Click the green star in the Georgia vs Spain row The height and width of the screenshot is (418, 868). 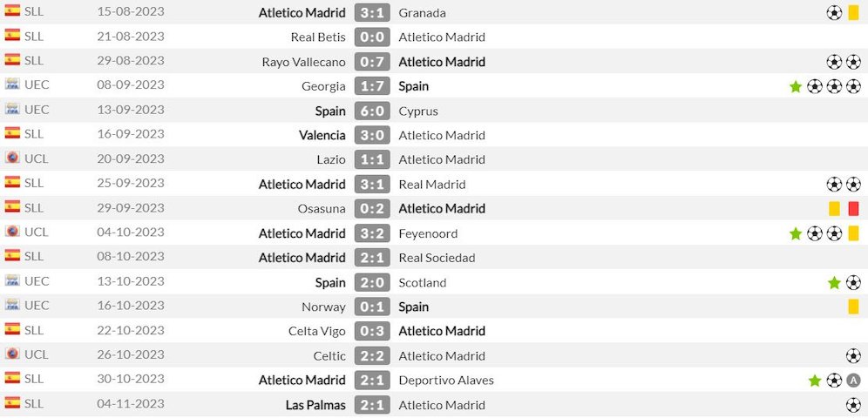click(x=796, y=87)
